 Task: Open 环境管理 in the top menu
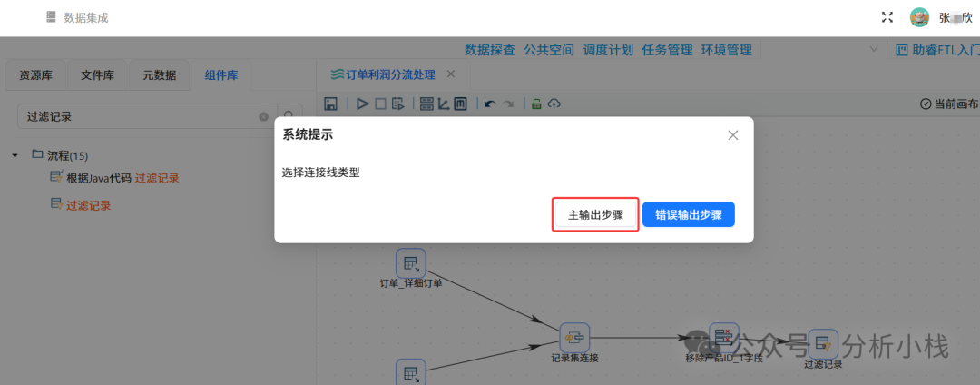[726, 50]
